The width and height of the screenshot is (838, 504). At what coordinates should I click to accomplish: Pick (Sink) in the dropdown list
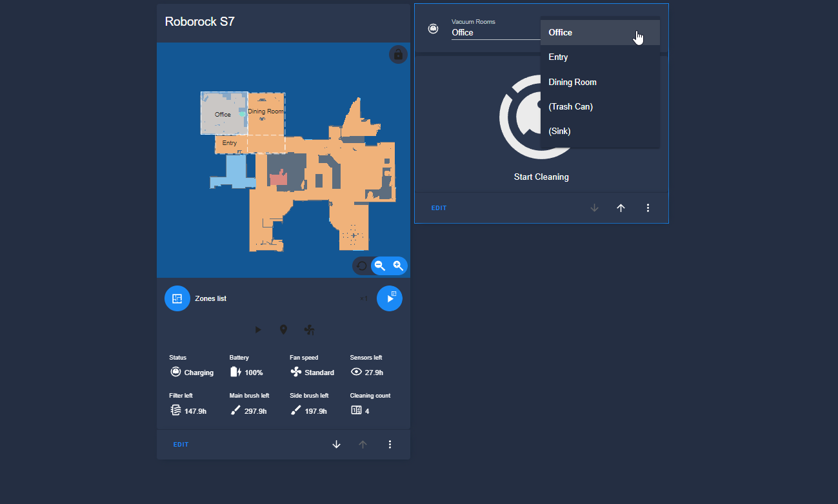600,131
